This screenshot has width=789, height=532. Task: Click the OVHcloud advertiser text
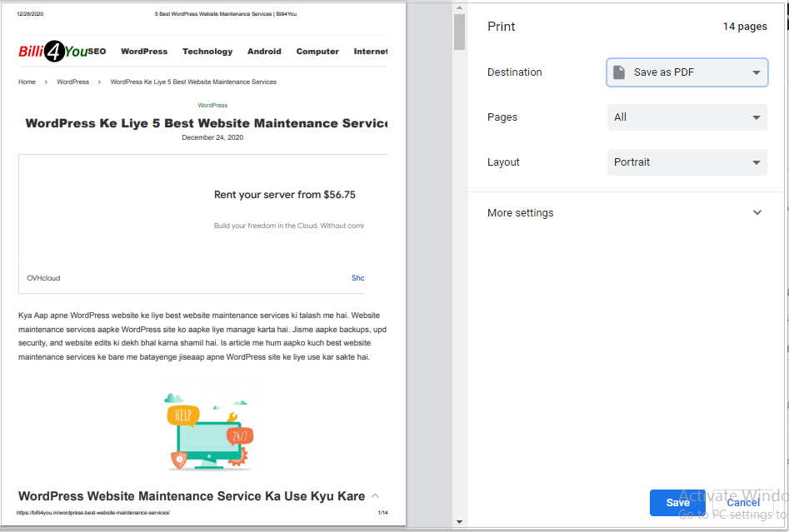[43, 278]
